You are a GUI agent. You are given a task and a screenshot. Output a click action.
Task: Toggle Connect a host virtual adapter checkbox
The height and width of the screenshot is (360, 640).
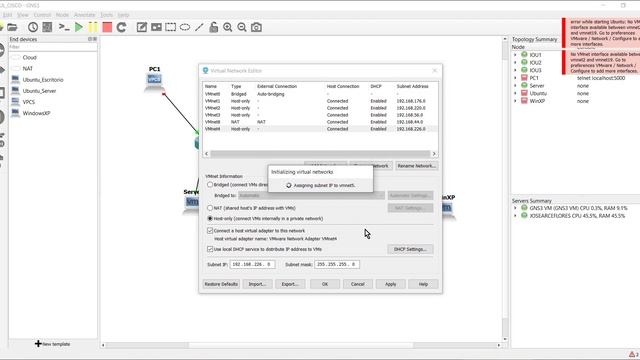pos(210,231)
